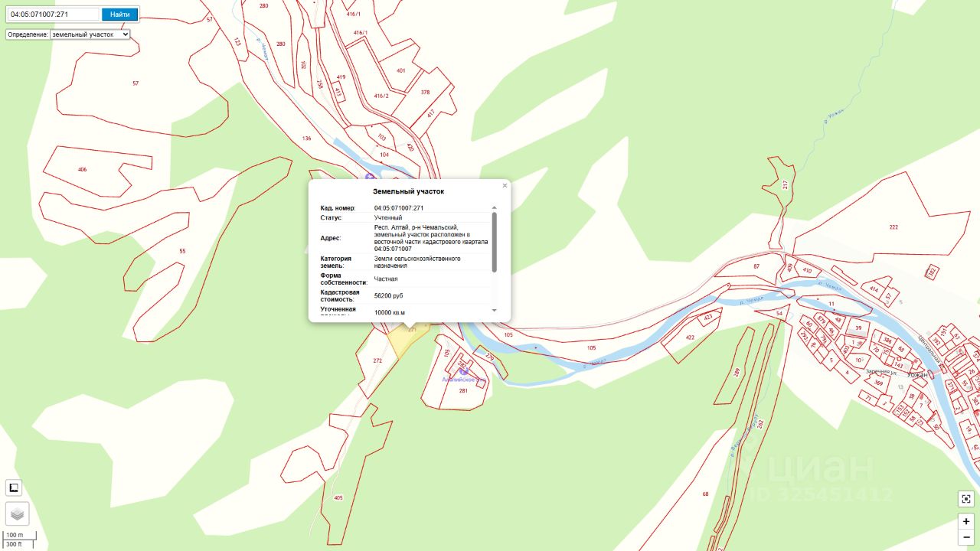Click parcel label 55 on the map
980x551 pixels.
click(x=182, y=251)
